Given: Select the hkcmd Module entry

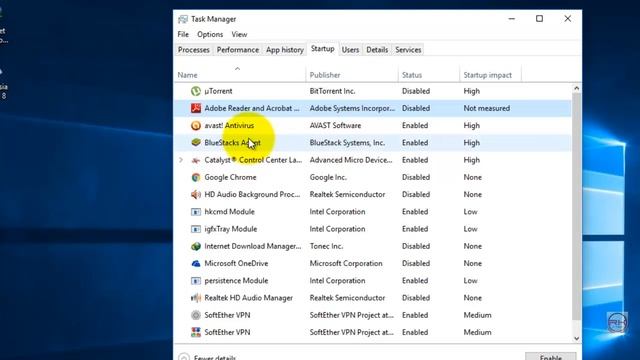Looking at the screenshot, I should point(229,212).
